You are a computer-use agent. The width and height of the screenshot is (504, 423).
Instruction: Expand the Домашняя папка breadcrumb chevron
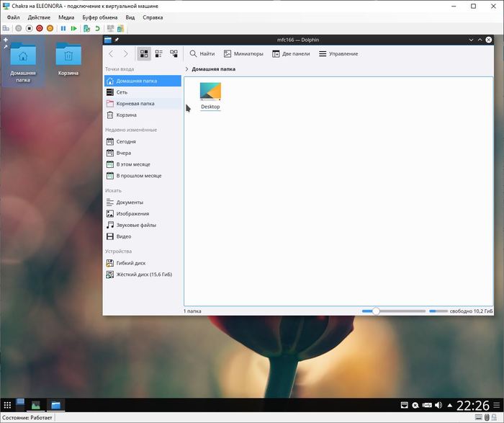tap(187, 69)
